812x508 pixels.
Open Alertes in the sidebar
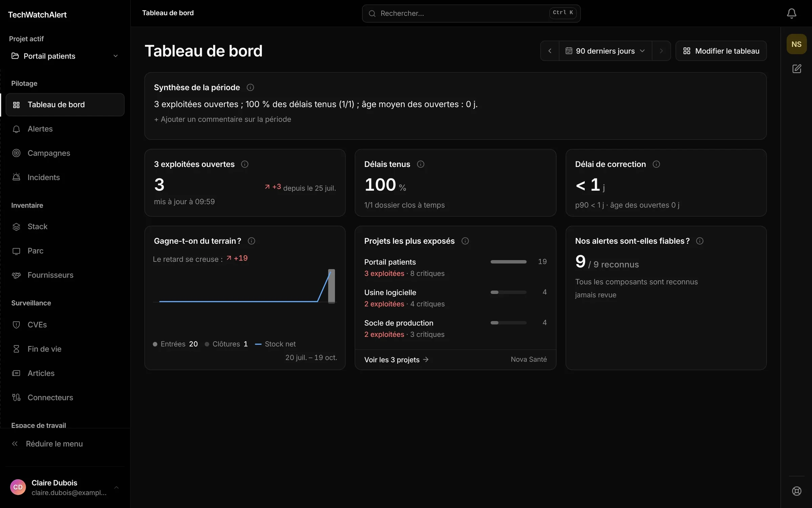[65, 129]
